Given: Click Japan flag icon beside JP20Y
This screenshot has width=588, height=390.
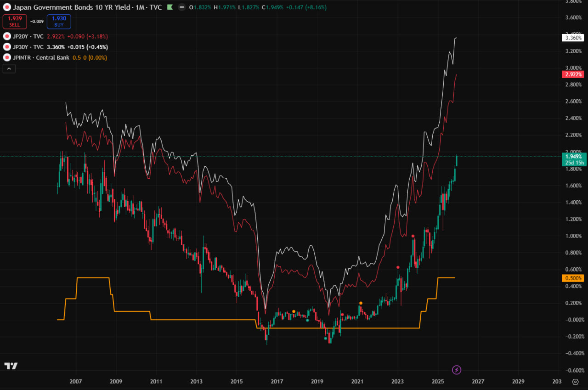Looking at the screenshot, I should 7,36.
